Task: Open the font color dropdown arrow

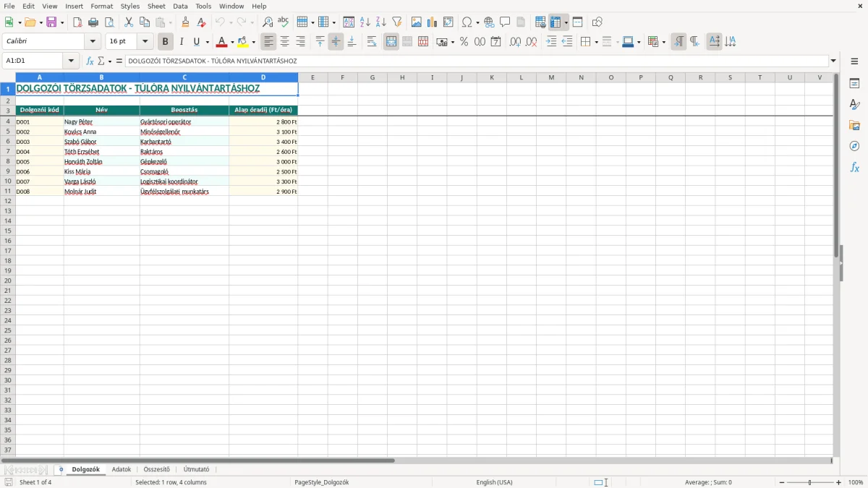Action: tap(232, 42)
